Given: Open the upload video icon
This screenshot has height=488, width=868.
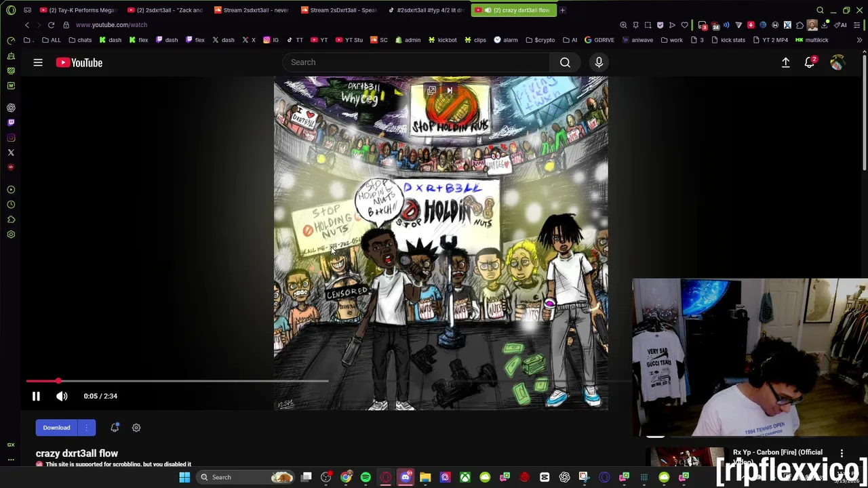Looking at the screenshot, I should pyautogui.click(x=785, y=62).
